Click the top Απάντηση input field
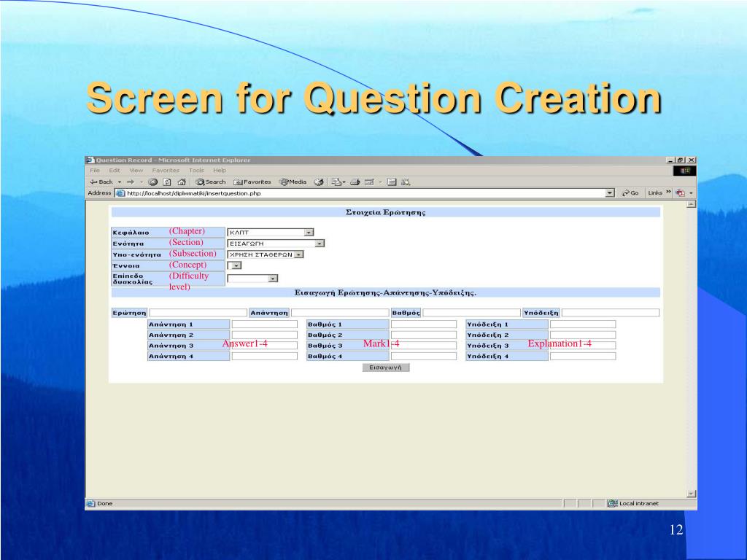747x560 pixels. [x=340, y=313]
